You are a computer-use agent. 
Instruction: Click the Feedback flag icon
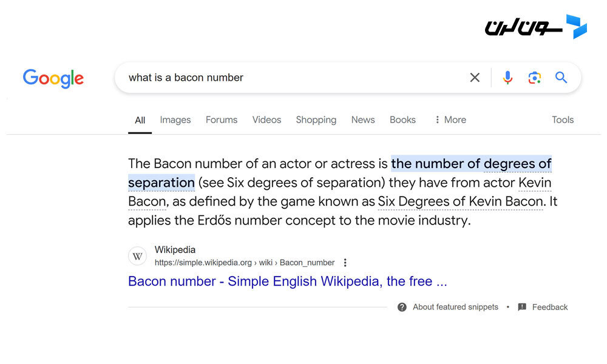pyautogui.click(x=522, y=307)
